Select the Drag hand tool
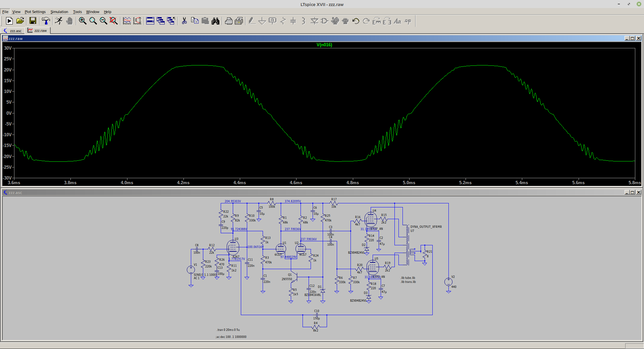This screenshot has height=349, width=644. 345,21
